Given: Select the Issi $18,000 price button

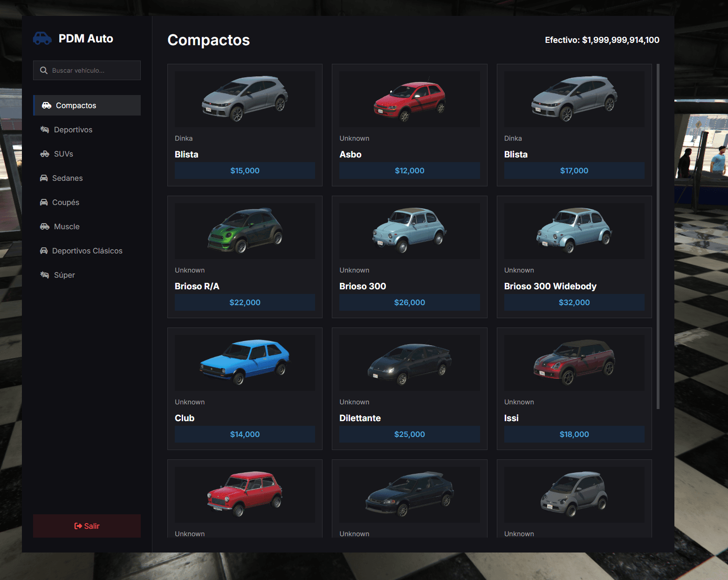Looking at the screenshot, I should tap(574, 434).
